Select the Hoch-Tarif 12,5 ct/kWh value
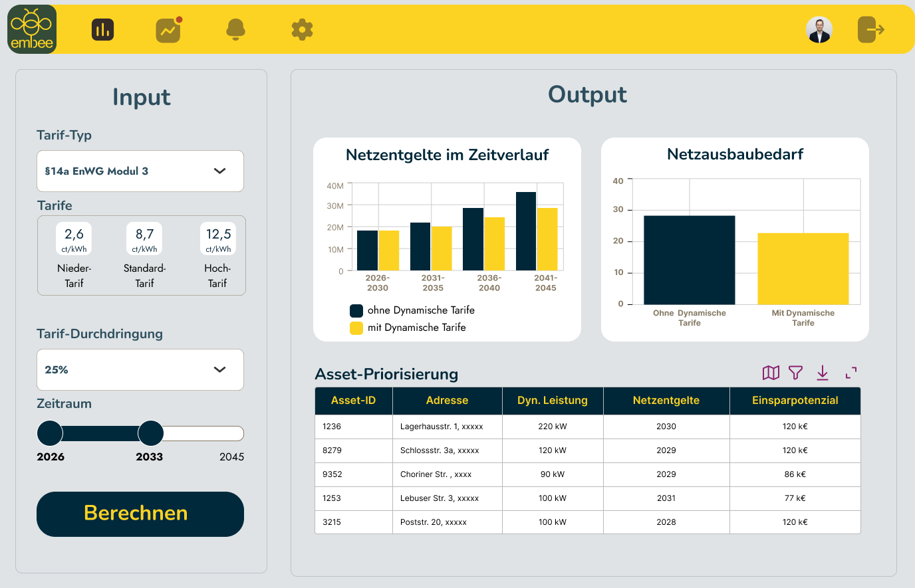Image resolution: width=915 pixels, height=588 pixels. (218, 239)
